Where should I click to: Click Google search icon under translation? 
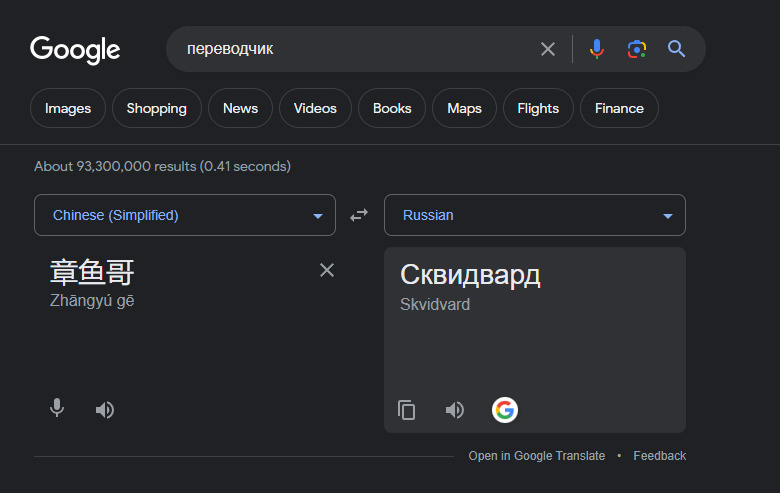coord(505,410)
